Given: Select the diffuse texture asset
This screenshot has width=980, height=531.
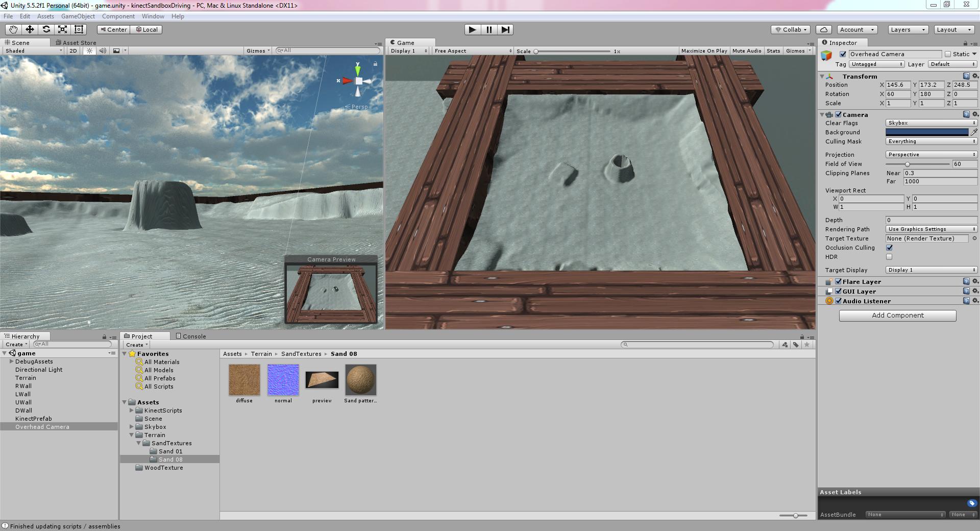Looking at the screenshot, I should point(244,380).
